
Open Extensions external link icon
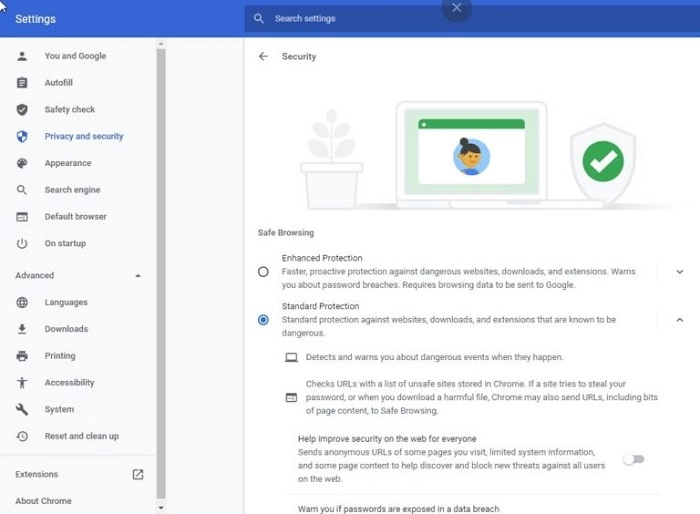pyautogui.click(x=138, y=475)
